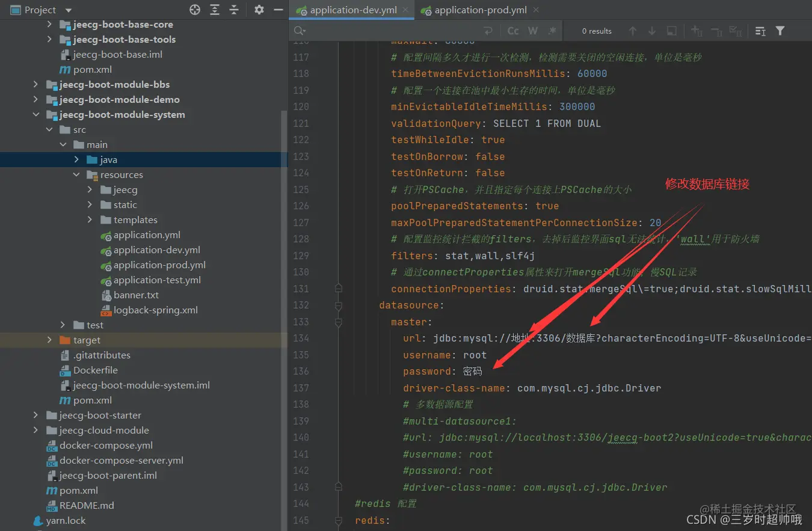Click the docker-compose.yml file icon
The width and height of the screenshot is (812, 531).
[52, 446]
